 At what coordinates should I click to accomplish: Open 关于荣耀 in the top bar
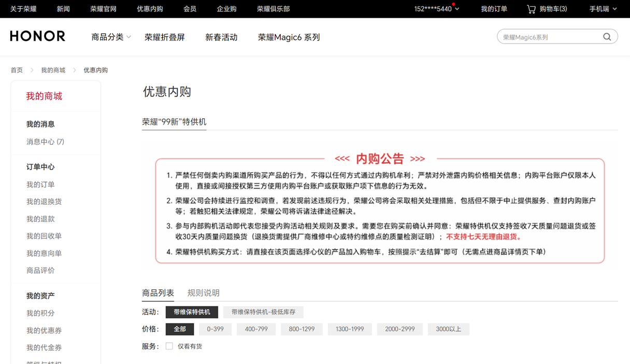(23, 9)
